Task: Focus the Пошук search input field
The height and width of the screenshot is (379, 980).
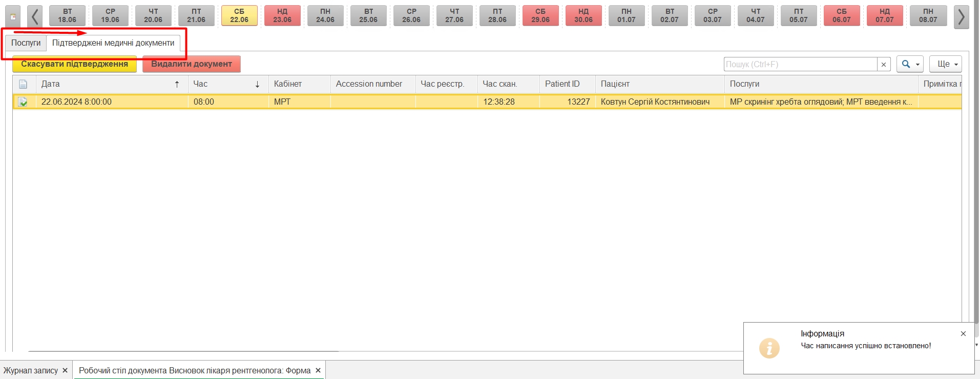Action: pyautogui.click(x=800, y=65)
